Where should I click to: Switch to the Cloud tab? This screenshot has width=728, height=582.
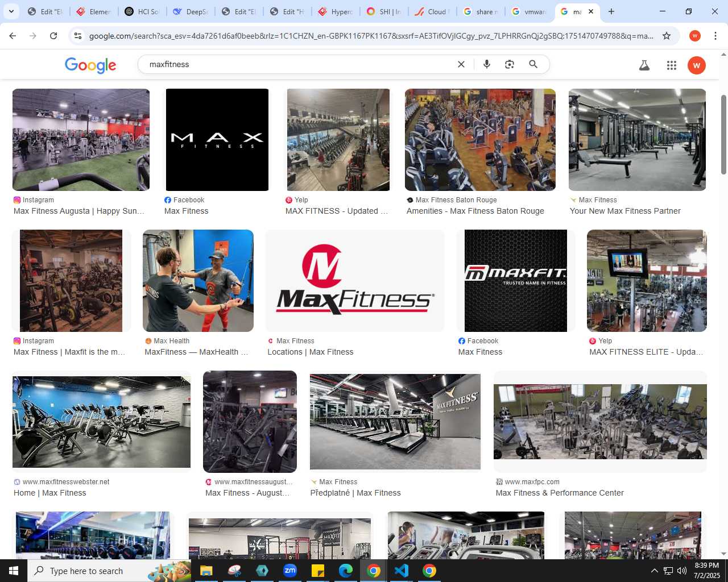[432, 11]
